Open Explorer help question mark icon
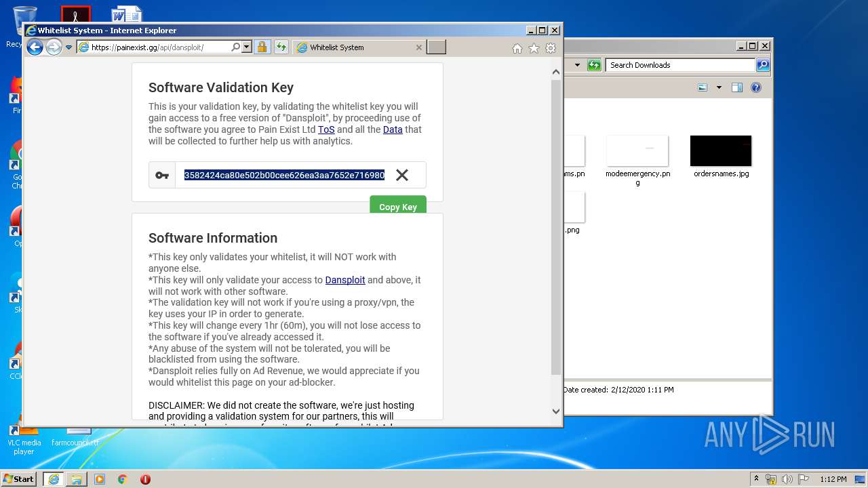Viewport: 868px width, 488px height. [x=756, y=87]
